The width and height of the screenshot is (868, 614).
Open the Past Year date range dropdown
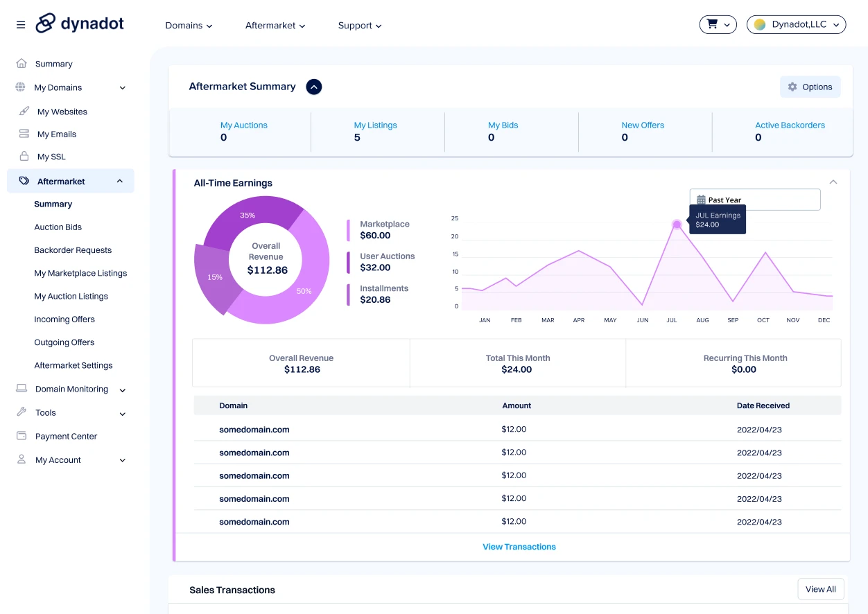pos(754,200)
